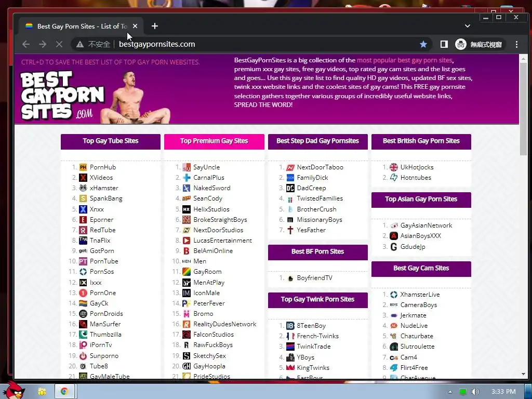
Task: Click the PornHub favicon icon
Action: (83, 167)
